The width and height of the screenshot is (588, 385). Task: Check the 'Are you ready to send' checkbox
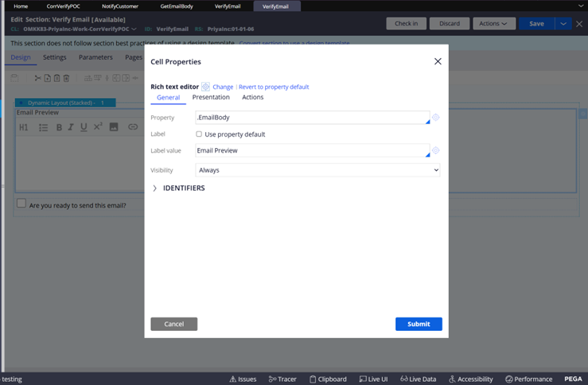[x=21, y=203]
